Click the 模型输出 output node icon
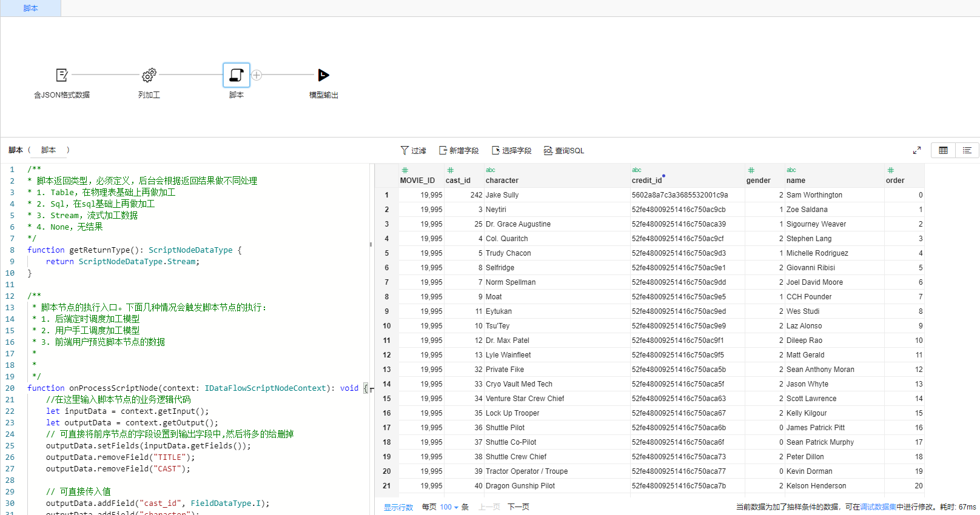 click(x=323, y=75)
